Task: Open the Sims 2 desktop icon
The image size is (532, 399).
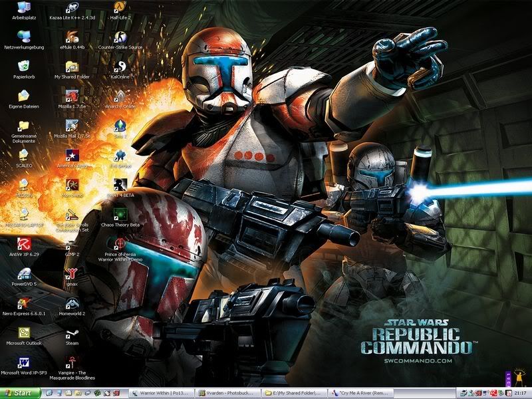Action: (120, 128)
